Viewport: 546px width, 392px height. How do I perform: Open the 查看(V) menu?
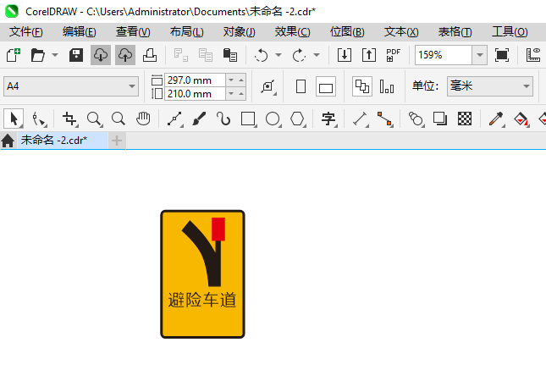[x=133, y=32]
